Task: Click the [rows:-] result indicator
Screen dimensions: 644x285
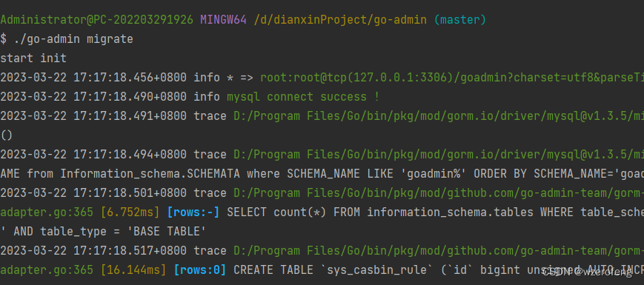Action: 193,212
